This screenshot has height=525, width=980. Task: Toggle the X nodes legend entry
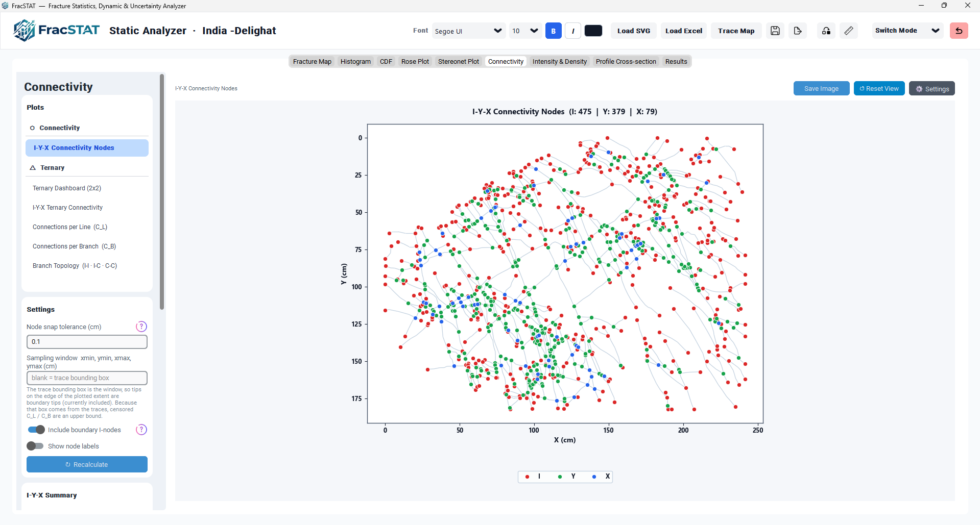[601, 477]
